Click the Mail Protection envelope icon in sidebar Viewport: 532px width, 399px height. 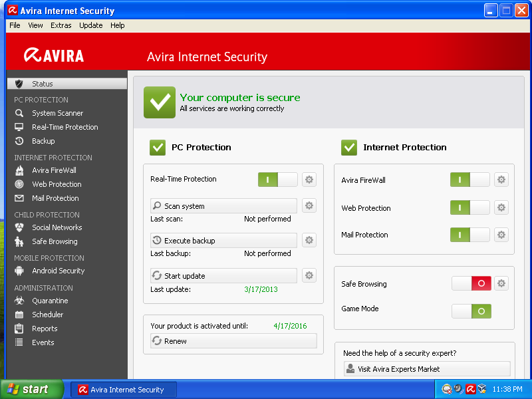point(19,198)
